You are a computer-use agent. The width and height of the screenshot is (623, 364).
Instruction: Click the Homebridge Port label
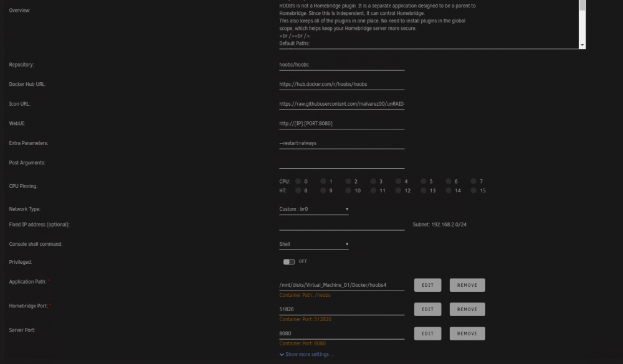[x=28, y=306]
